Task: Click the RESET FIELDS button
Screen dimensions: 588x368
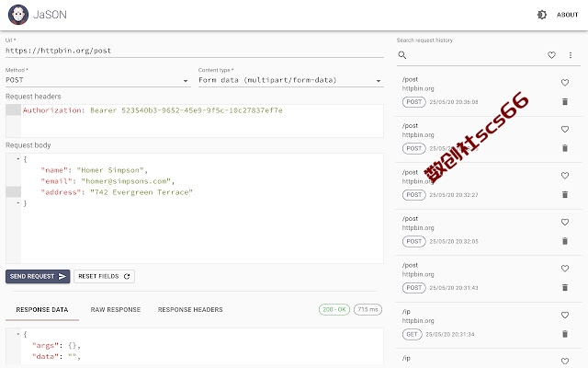Action: pos(104,276)
